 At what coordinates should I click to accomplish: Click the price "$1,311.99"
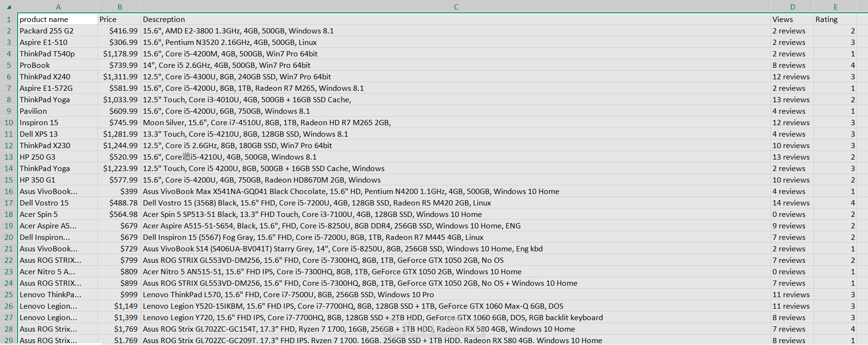pos(119,76)
